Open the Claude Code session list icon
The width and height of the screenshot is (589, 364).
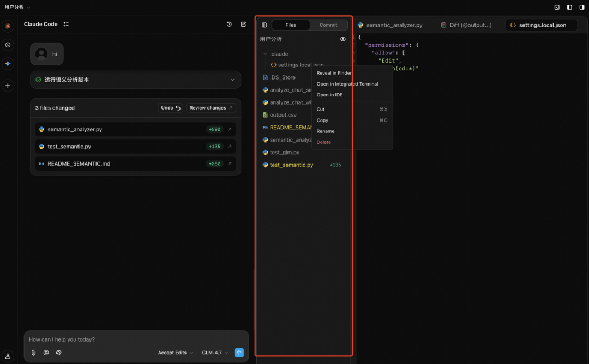(x=66, y=24)
